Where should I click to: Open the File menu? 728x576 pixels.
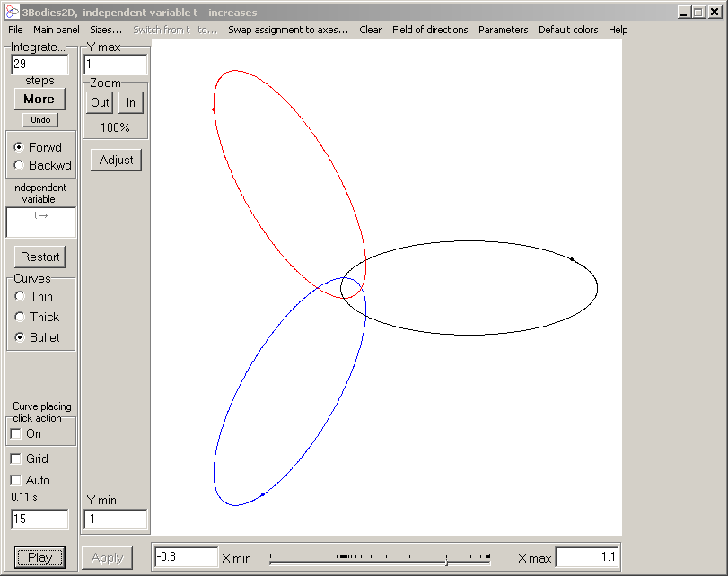(15, 30)
